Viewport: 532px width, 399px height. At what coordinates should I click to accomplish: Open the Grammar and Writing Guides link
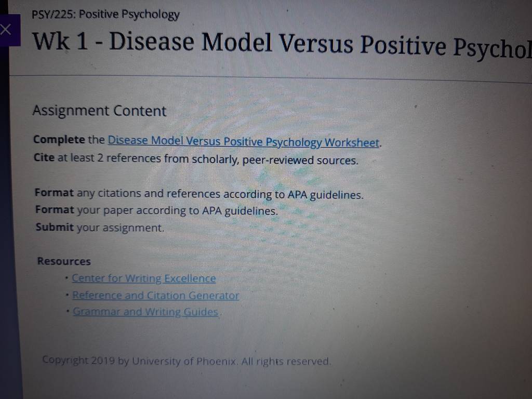click(x=145, y=312)
